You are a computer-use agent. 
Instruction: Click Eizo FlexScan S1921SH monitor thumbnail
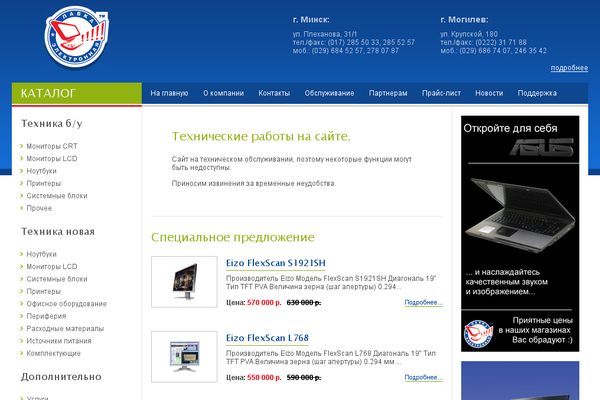tap(184, 282)
